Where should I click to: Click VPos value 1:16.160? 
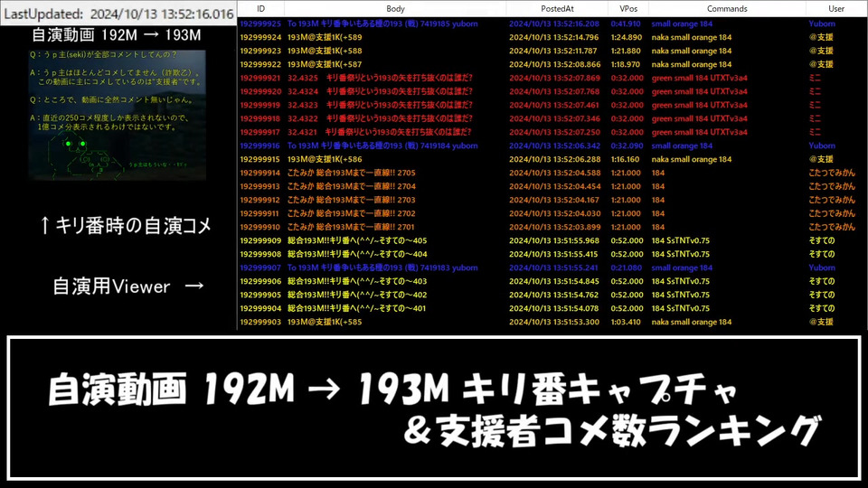pyautogui.click(x=626, y=159)
